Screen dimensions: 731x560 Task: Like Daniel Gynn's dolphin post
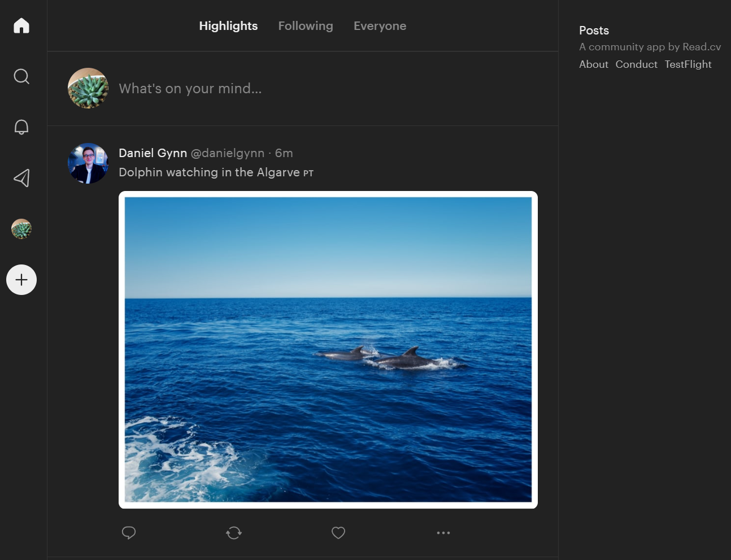tap(338, 533)
